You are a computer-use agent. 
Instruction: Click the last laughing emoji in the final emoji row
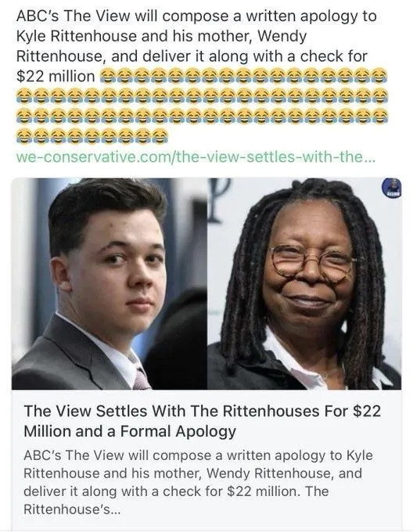click(x=160, y=135)
